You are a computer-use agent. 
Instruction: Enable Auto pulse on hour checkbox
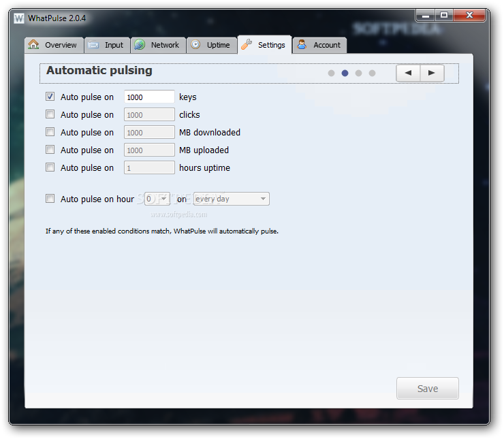coord(50,199)
